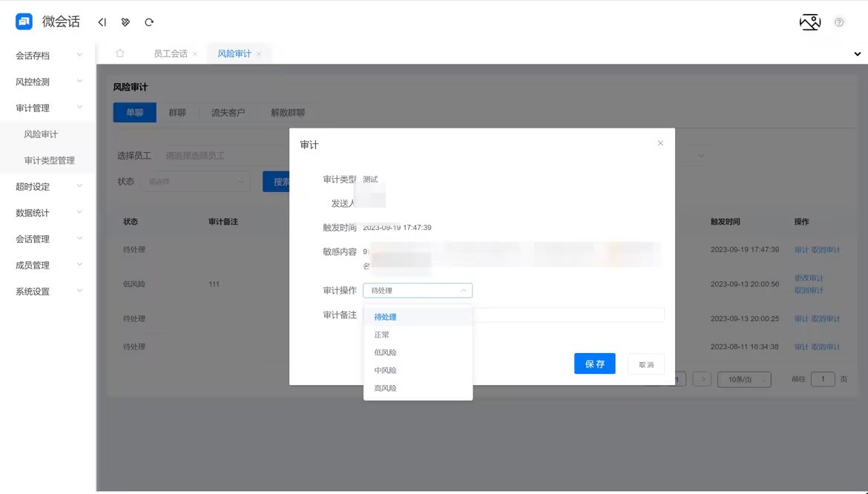Switch to the 流失客户 tab
The height and width of the screenshot is (494, 868).
pos(230,113)
